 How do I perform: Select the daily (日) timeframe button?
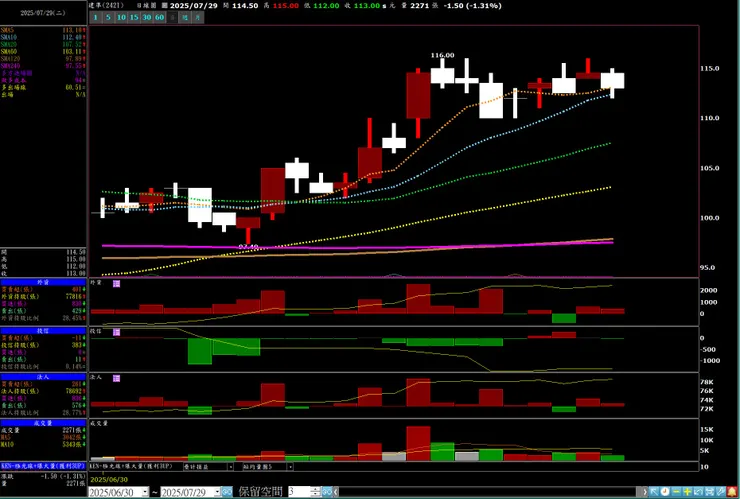(172, 17)
